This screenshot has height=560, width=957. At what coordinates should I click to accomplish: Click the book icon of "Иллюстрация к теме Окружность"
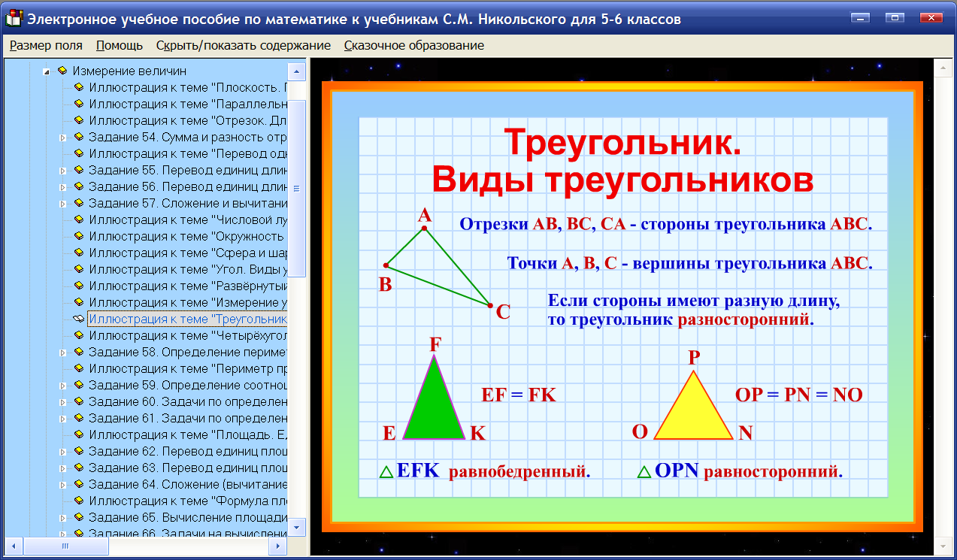click(79, 235)
